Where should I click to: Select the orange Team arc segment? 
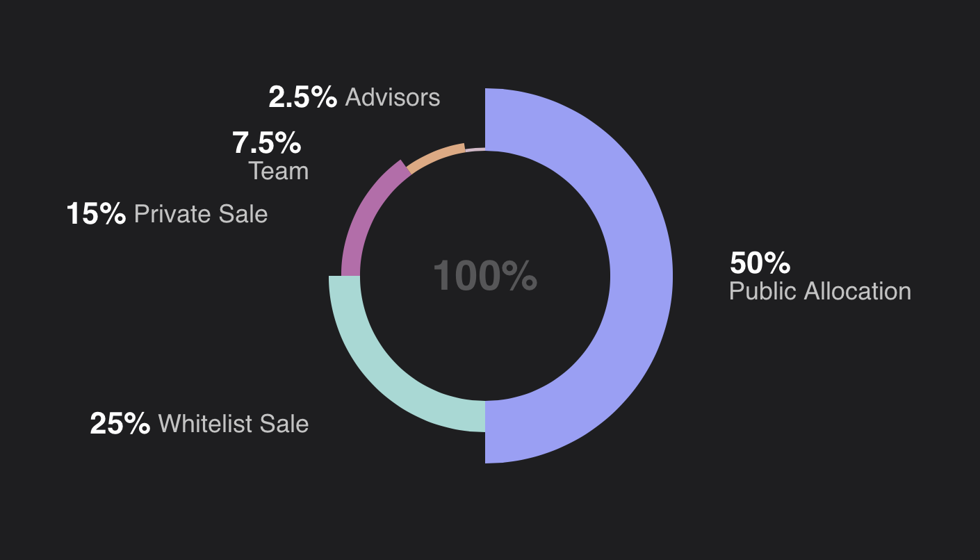click(x=434, y=158)
